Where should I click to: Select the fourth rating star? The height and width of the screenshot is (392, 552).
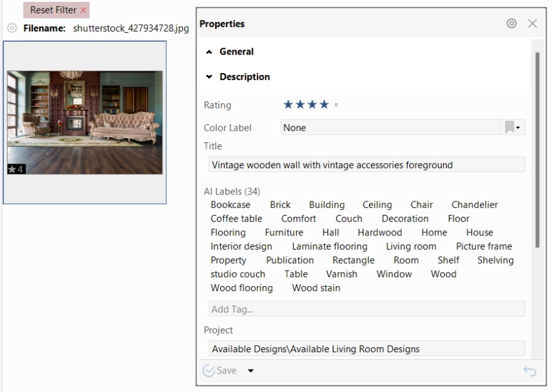tap(323, 103)
